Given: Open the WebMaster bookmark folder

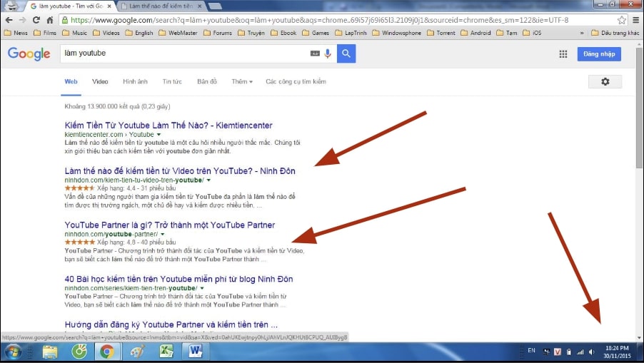Looking at the screenshot, I should tap(178, 33).
